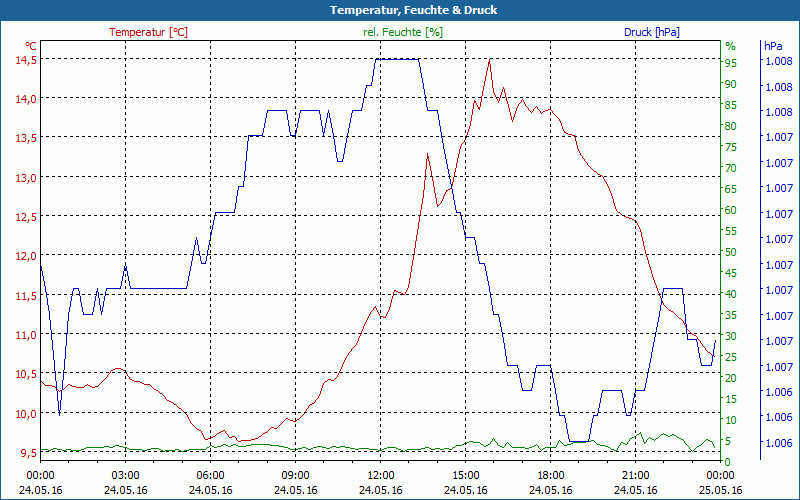Click the 95 humidity axis value
The image size is (800, 500).
(x=731, y=63)
